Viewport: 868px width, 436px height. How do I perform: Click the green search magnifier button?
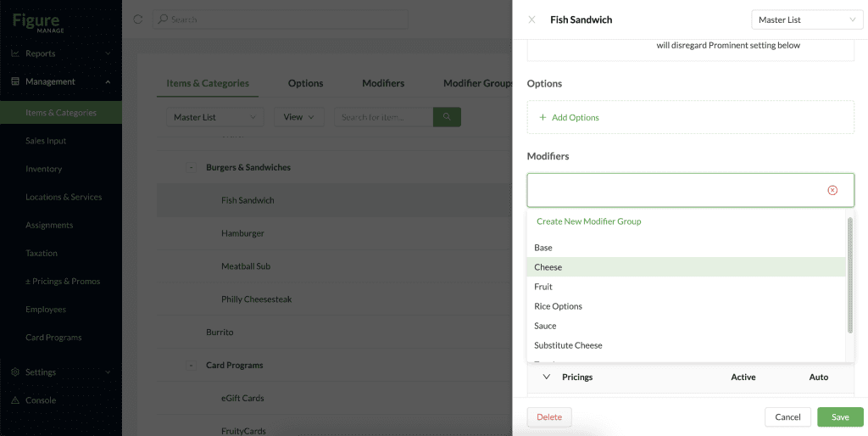tap(447, 117)
